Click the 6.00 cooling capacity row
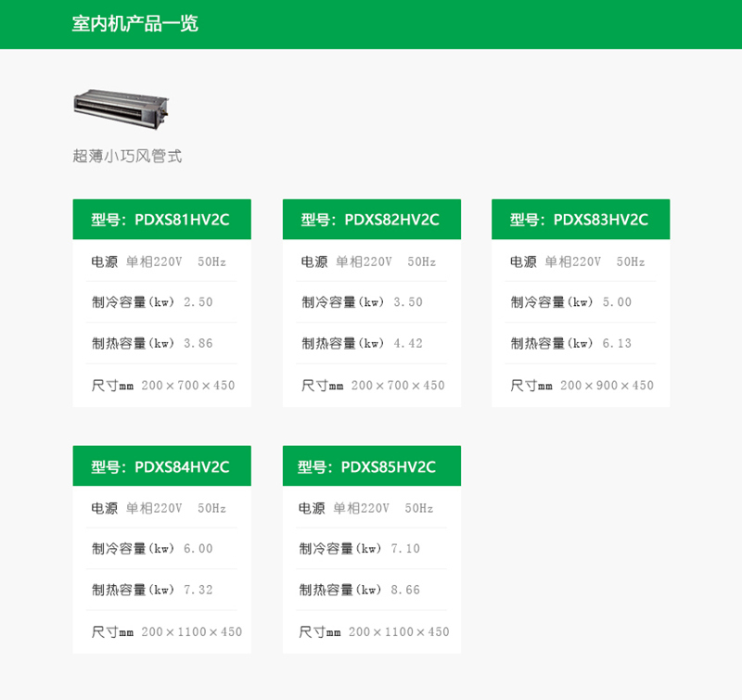 tap(153, 549)
